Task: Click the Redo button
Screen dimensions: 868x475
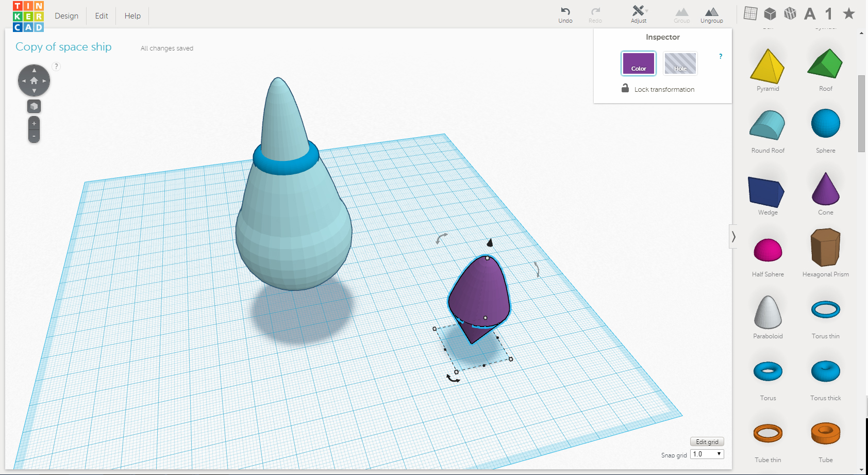Action: 595,15
